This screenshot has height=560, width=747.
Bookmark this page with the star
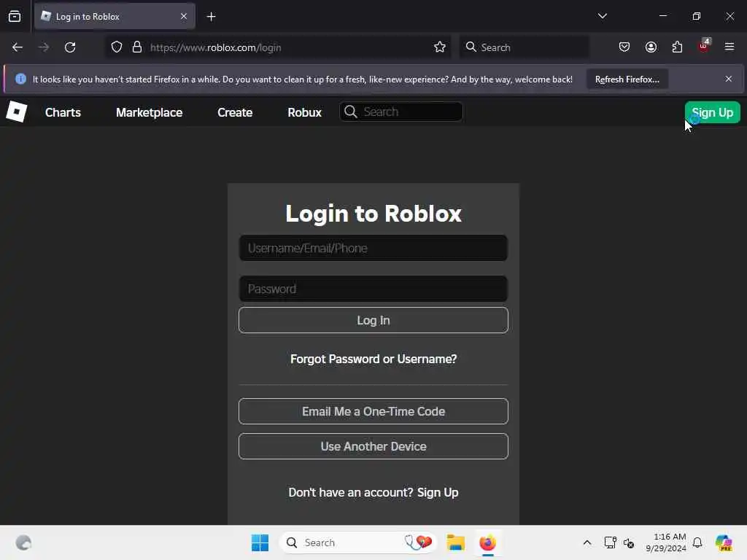(440, 47)
